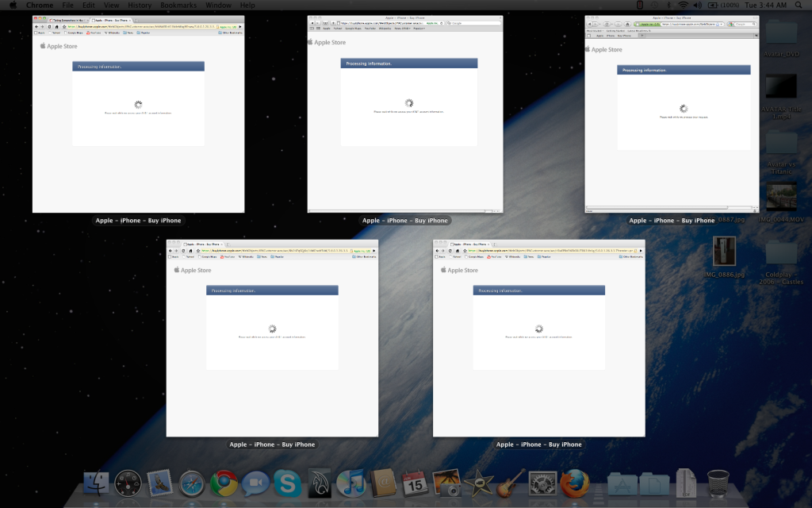This screenshot has height=508, width=812.
Task: Launch iPhoto from the Dock
Action: [x=447, y=483]
